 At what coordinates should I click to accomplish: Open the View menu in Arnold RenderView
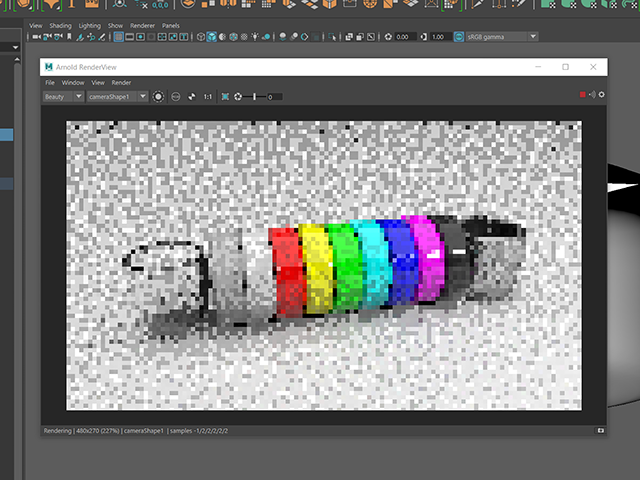98,83
